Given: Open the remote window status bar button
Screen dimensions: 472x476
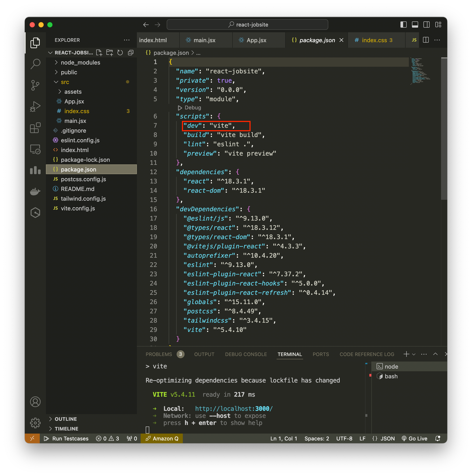Looking at the screenshot, I should (32, 438).
